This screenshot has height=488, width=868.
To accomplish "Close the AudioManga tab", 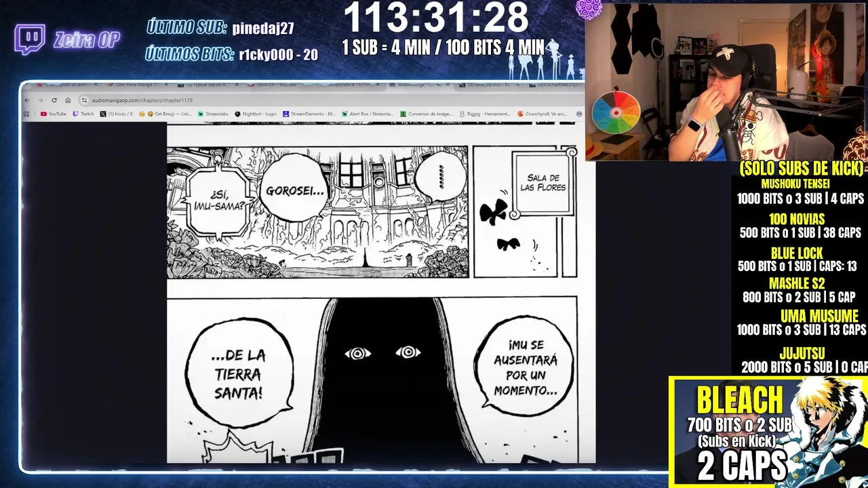I will click(x=448, y=85).
